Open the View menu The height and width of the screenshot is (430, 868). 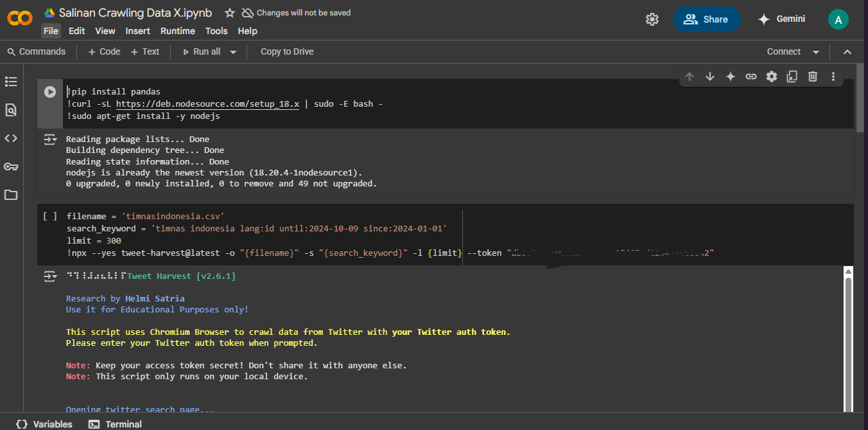pyautogui.click(x=105, y=31)
